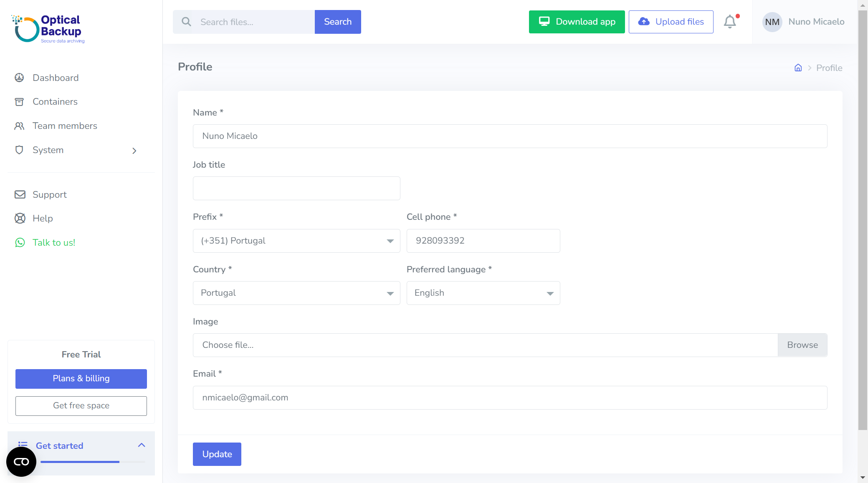Click the Plans & billing button

(81, 378)
